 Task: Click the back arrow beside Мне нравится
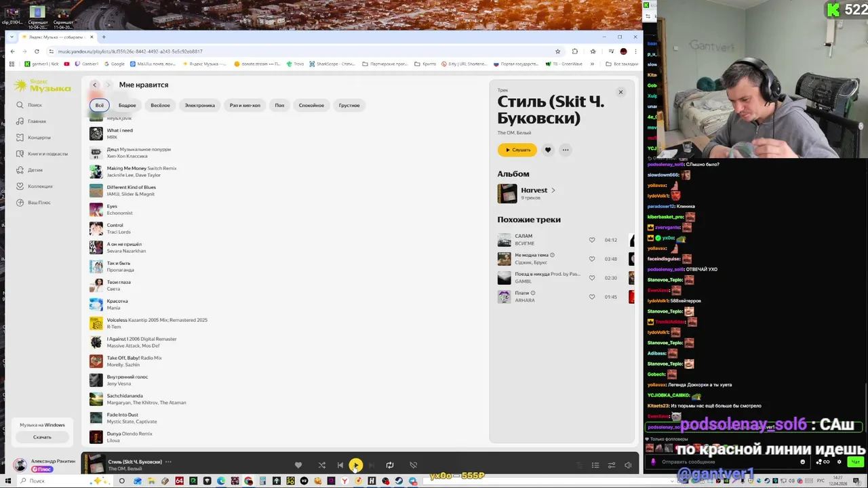point(95,85)
